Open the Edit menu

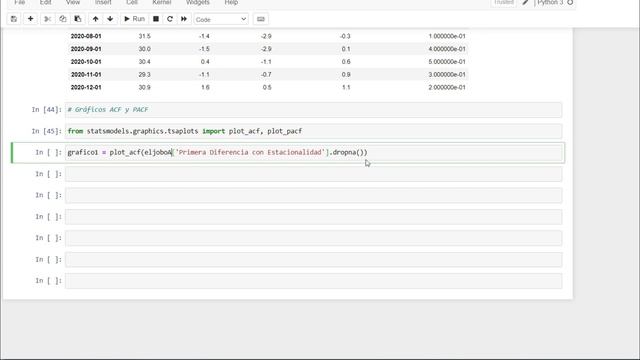[45, 2]
